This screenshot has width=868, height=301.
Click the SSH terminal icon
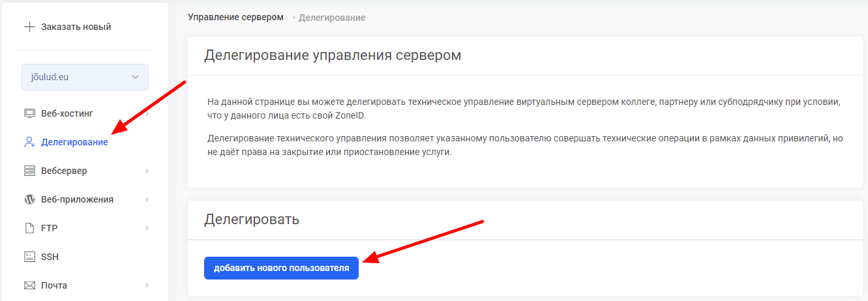pyautogui.click(x=29, y=257)
